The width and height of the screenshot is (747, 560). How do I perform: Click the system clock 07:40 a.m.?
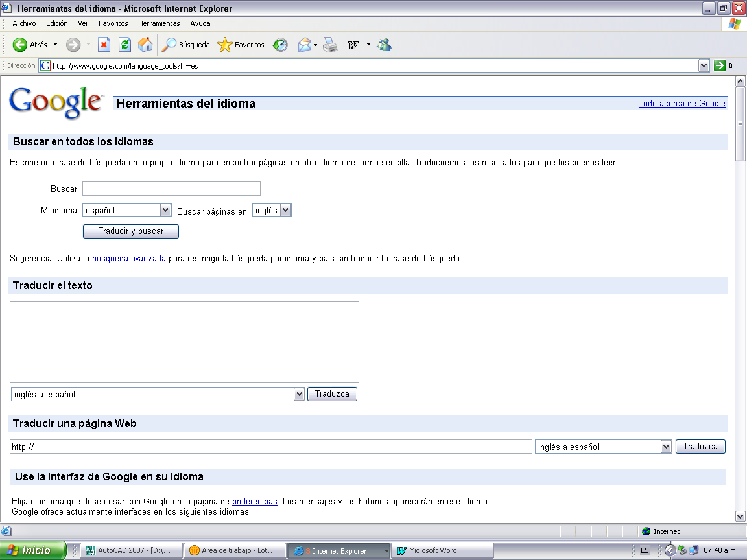[720, 550]
